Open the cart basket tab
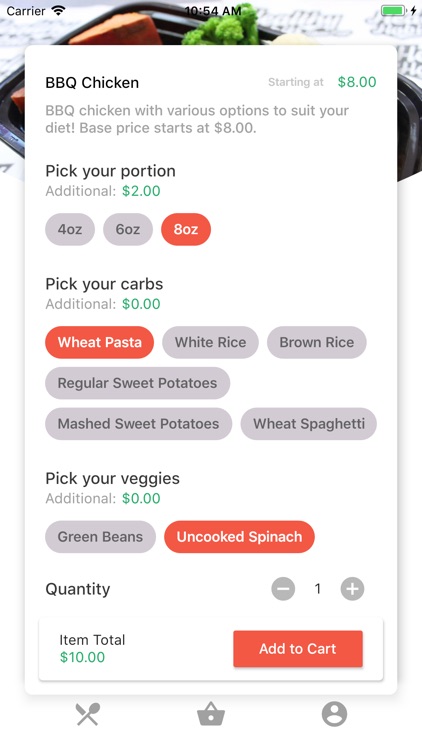Viewport: 422px width, 750px height. [x=211, y=715]
